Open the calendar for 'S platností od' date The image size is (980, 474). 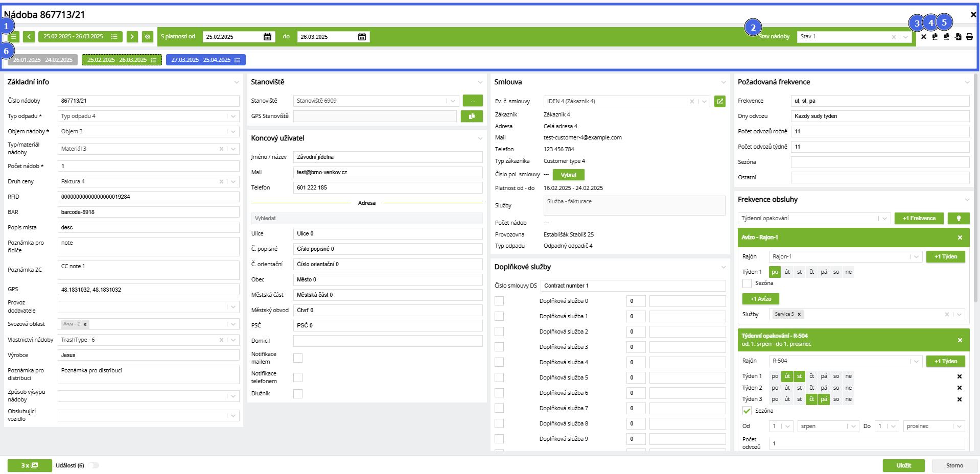coord(267,37)
